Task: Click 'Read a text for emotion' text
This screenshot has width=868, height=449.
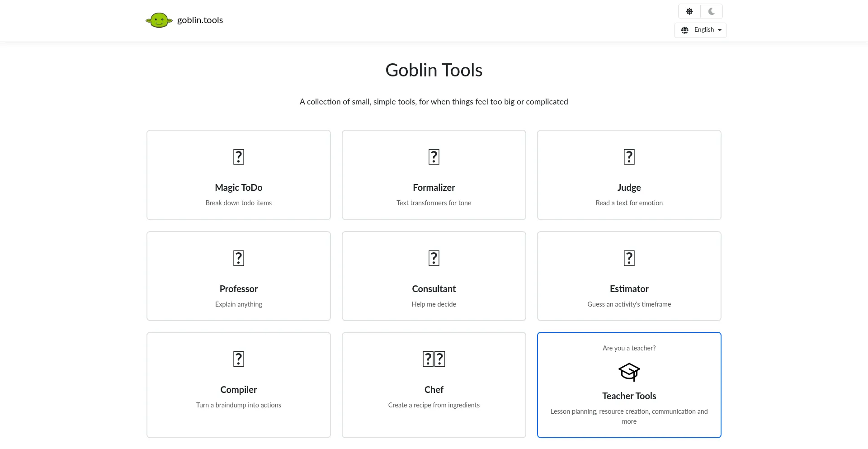Action: point(629,203)
